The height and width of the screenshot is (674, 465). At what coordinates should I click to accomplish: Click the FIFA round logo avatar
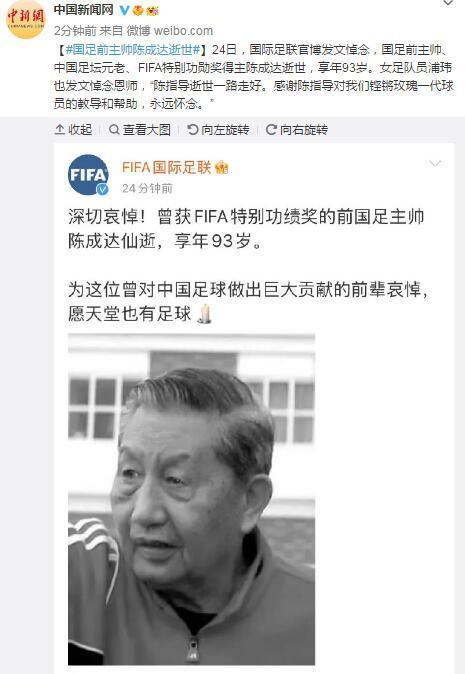tap(88, 175)
